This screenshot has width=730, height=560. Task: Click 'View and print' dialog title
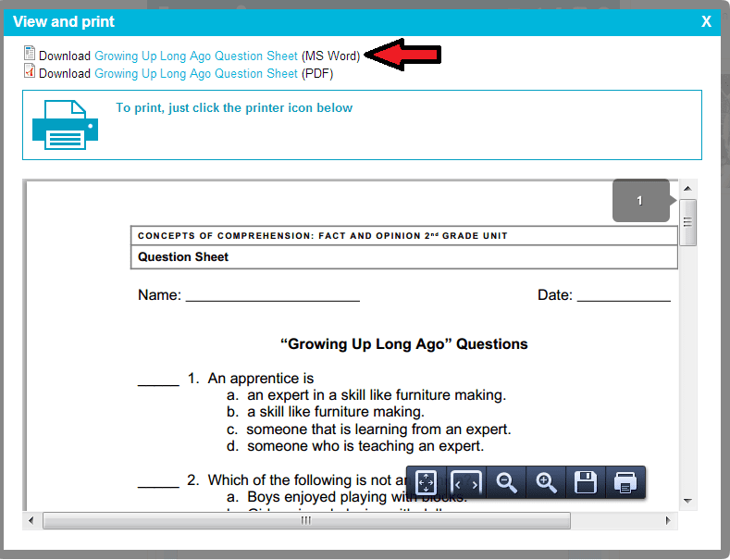pos(64,21)
